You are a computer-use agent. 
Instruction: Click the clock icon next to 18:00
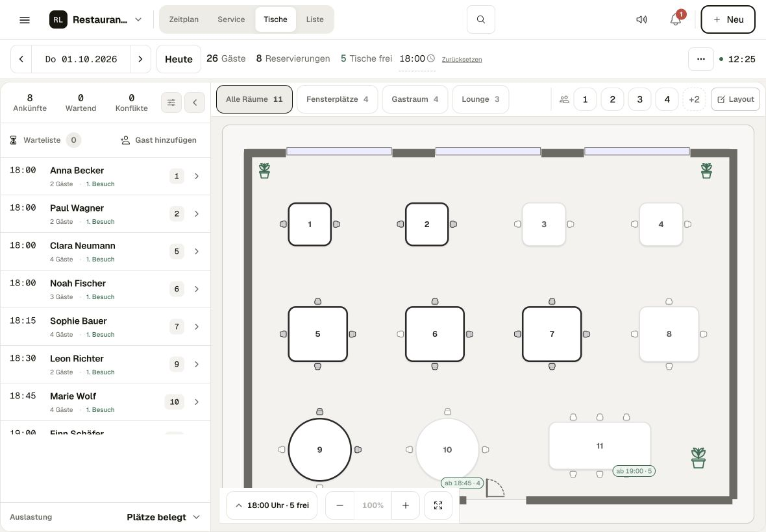[431, 58]
